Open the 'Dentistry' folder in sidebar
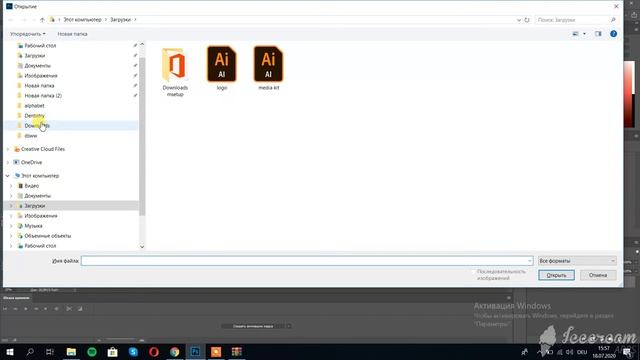640x360 pixels. [x=34, y=116]
